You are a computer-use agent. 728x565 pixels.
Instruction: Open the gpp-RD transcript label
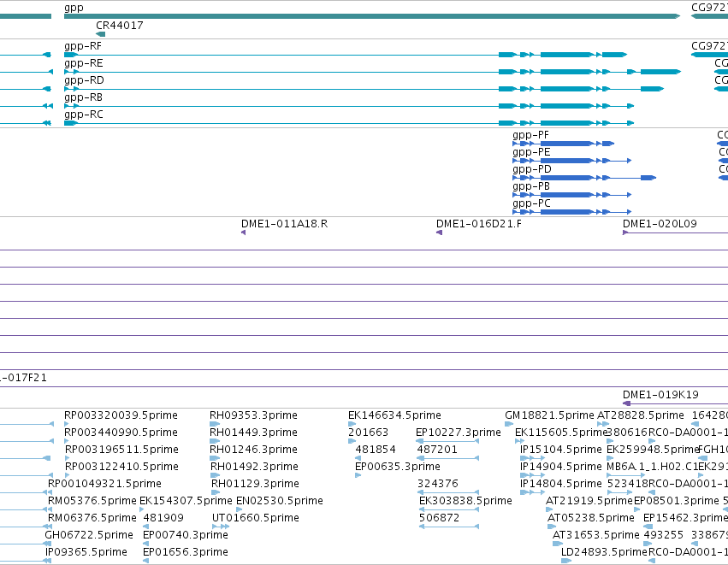(84, 80)
